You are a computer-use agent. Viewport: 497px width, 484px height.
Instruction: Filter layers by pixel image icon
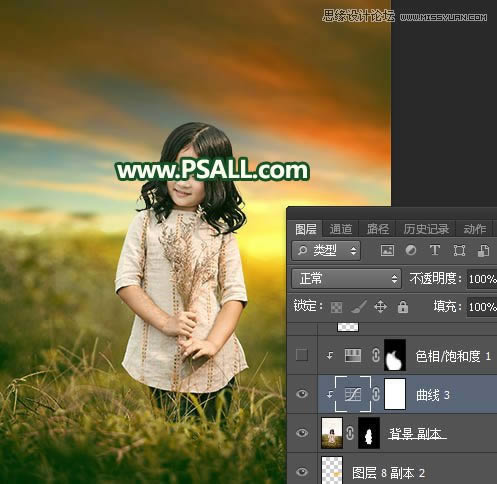[x=387, y=250]
